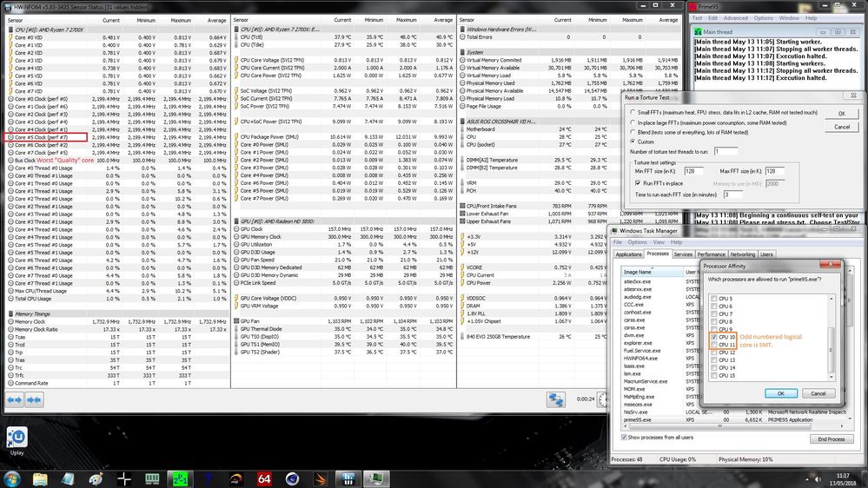Sort processes by Image Name column
This screenshot has width=868, height=488.
pos(652,272)
